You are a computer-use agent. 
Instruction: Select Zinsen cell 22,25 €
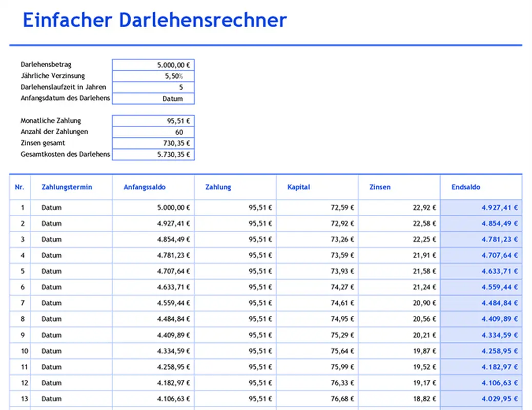tap(399, 239)
